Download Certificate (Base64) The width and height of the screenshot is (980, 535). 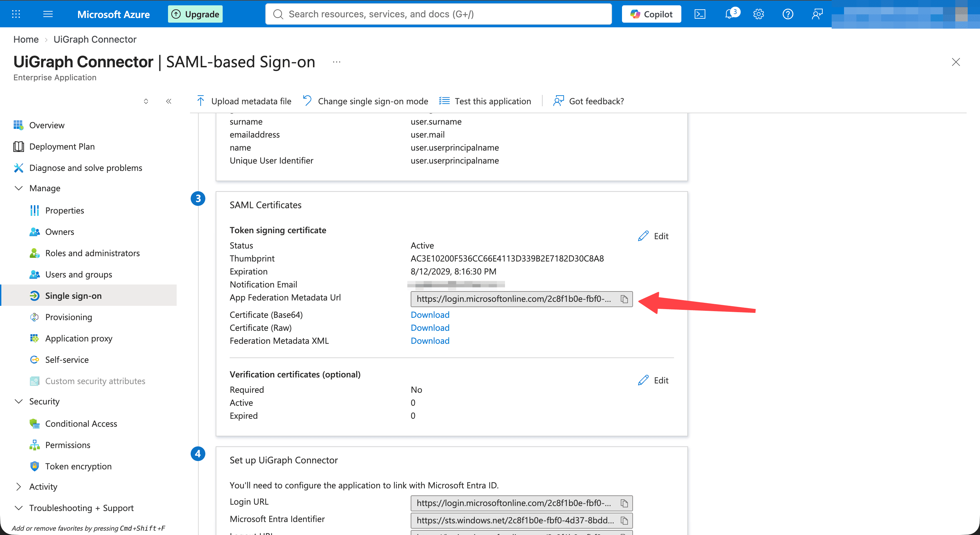(x=430, y=315)
